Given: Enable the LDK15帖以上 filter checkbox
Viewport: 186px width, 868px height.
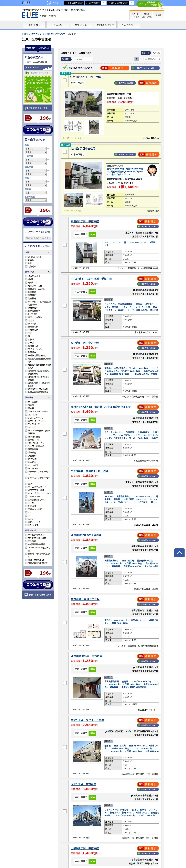Looking at the screenshot, I should pyautogui.click(x=26, y=276).
